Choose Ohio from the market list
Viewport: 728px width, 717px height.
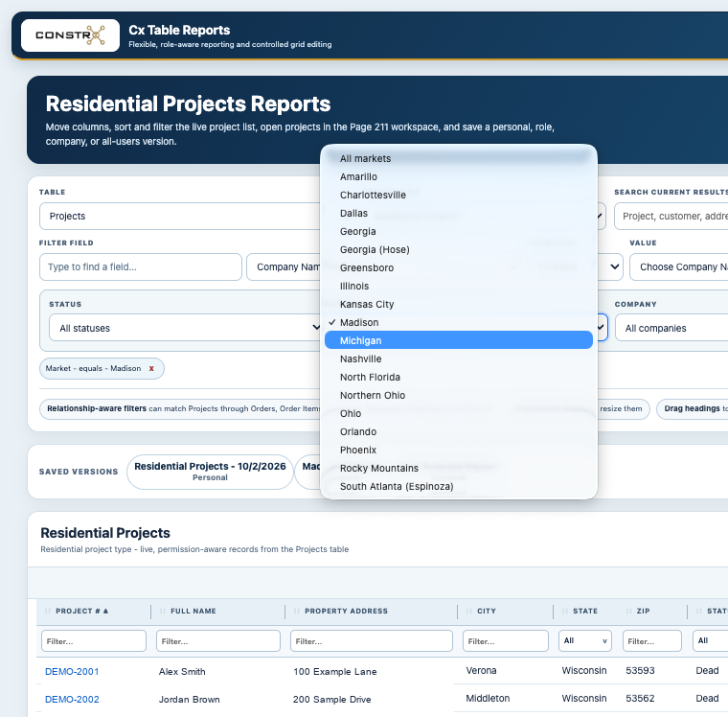click(459, 413)
